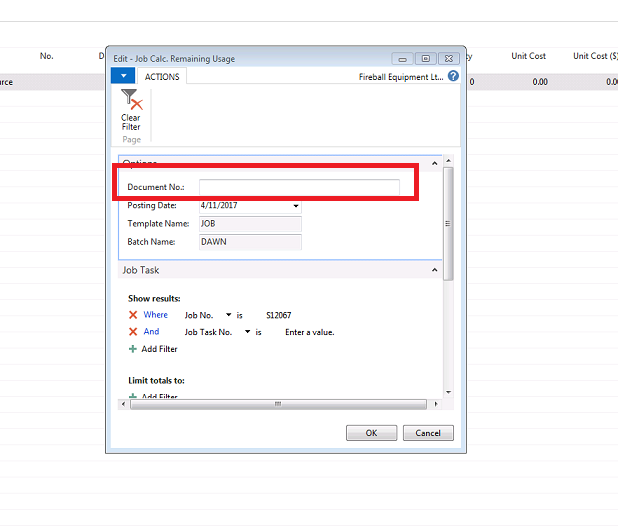Image resolution: width=618 pixels, height=530 pixels.
Task: Open the Job Task No. field dropdown arrow
Action: point(247,332)
